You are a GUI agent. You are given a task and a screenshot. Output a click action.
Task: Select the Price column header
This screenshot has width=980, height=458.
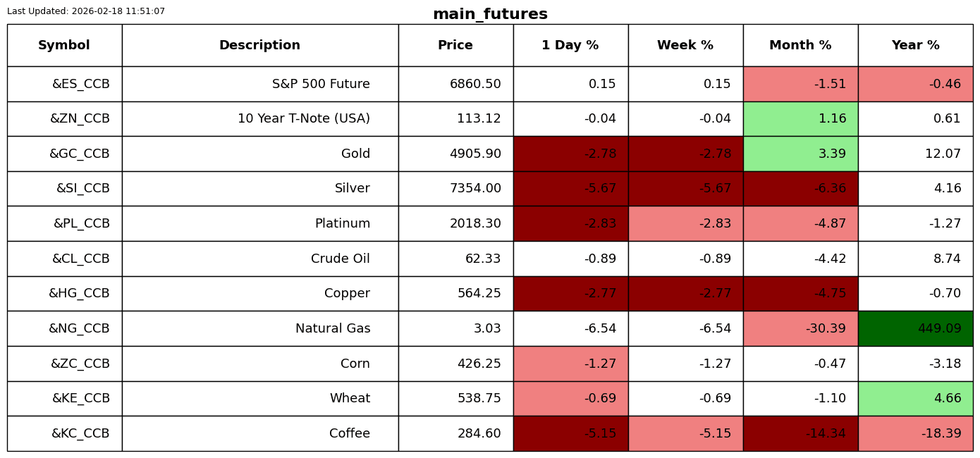(455, 46)
